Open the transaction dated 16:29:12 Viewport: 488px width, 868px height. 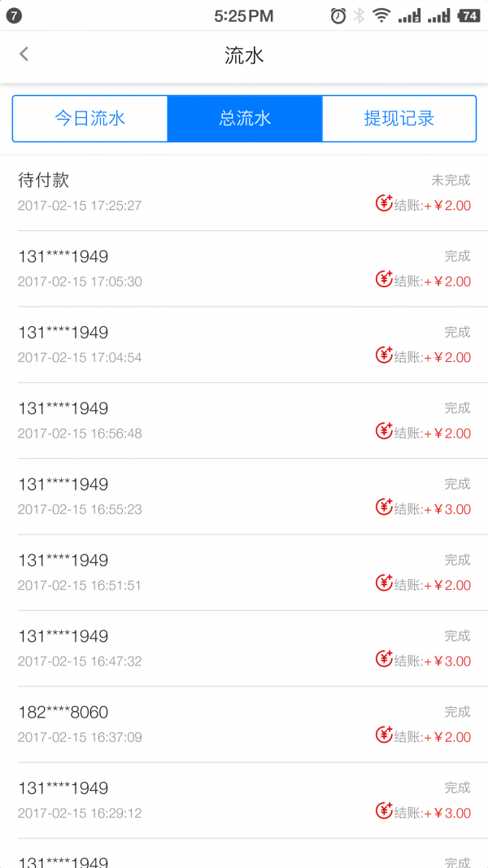pyautogui.click(x=244, y=800)
